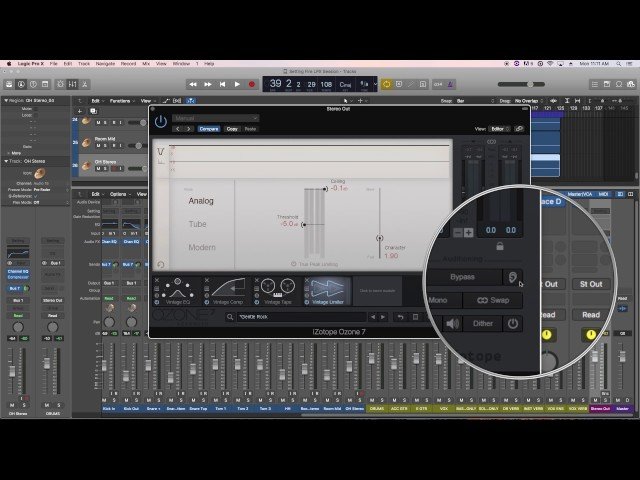Viewport: 640px width, 480px height.
Task: Toggle the yellow Cycle mode button
Action: tap(387, 84)
